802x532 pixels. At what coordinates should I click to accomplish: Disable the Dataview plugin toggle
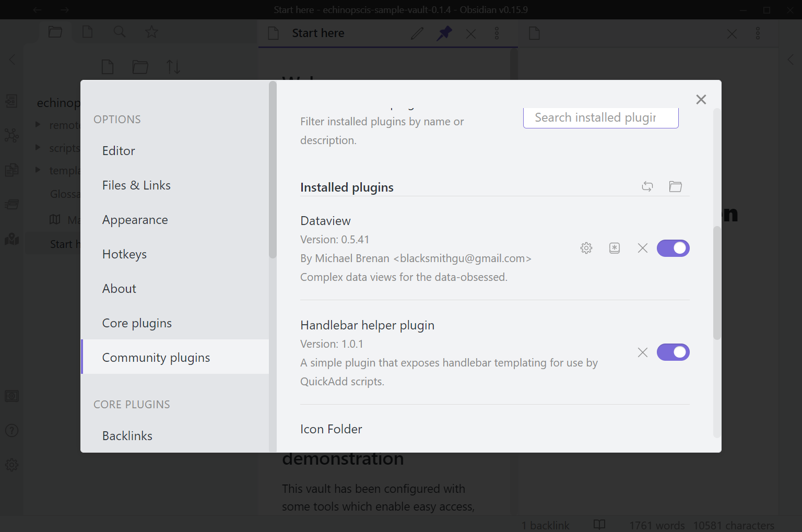point(673,248)
